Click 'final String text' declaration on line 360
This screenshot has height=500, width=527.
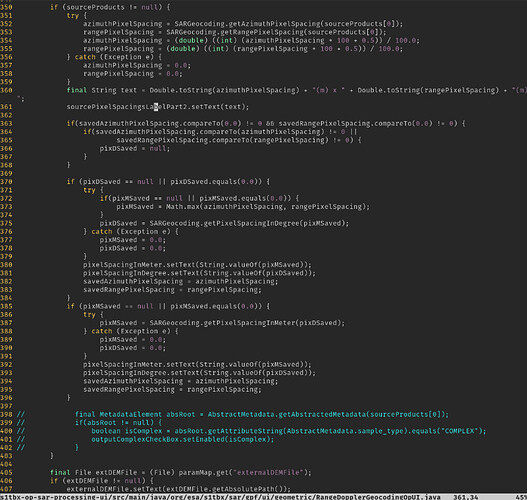(x=102, y=90)
